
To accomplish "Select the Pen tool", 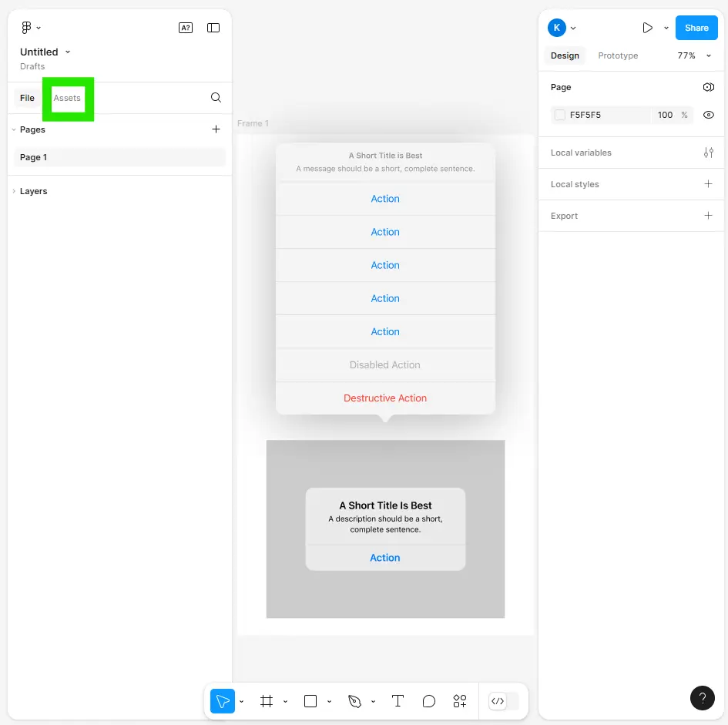I will pos(354,701).
